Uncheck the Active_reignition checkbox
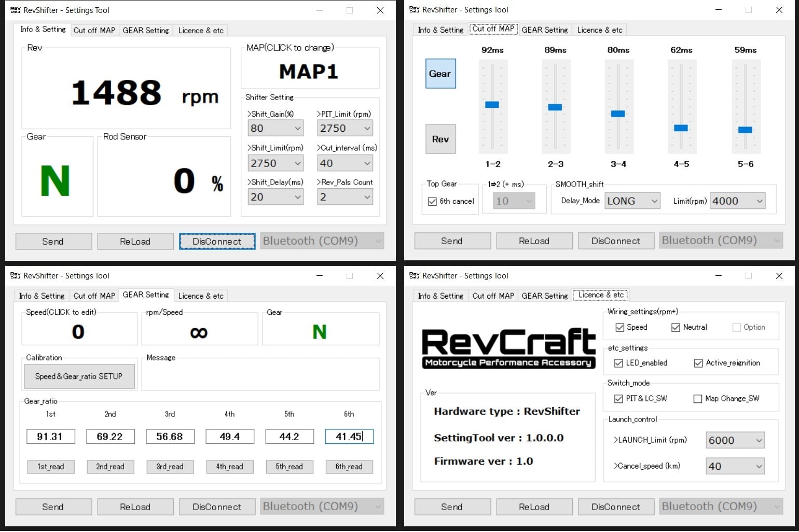The image size is (799, 532). [698, 363]
